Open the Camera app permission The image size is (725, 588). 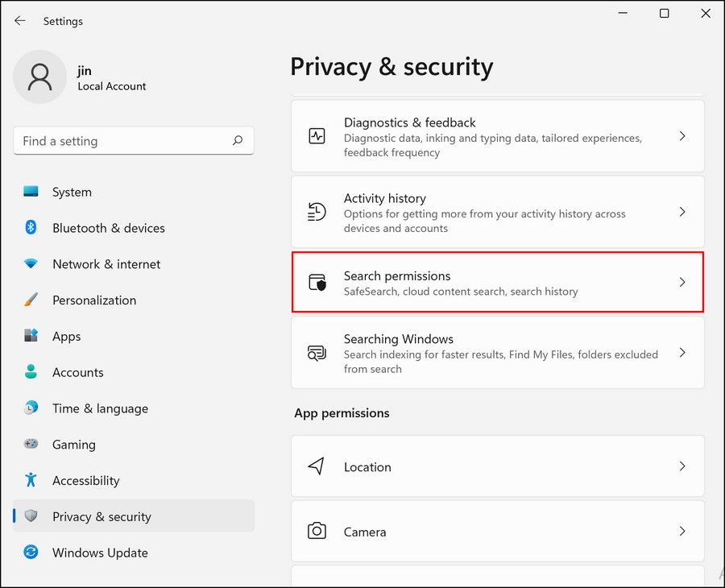(x=497, y=532)
